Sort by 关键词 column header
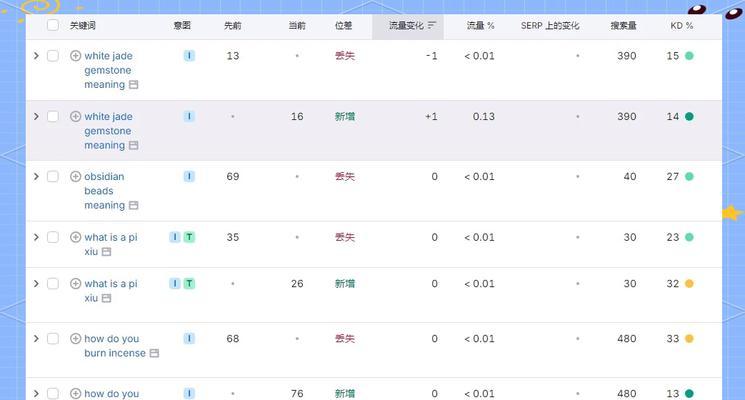745x400 pixels. click(x=83, y=26)
